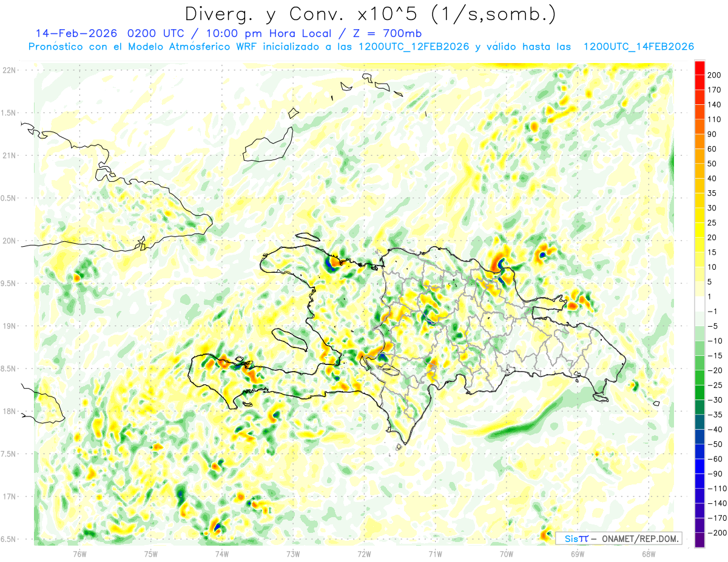Click the 110 colorbar label
The height and width of the screenshot is (562, 728).
[715, 119]
